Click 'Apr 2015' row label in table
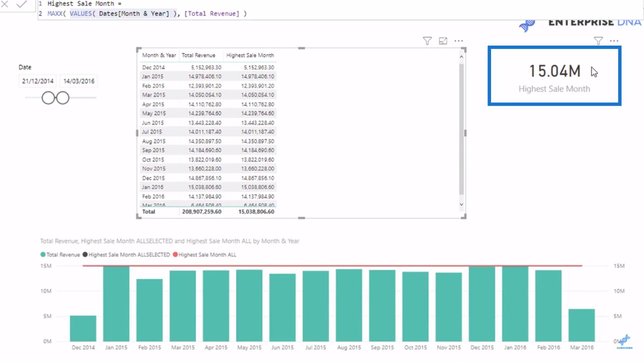Viewport: 644px width, 362px height. point(153,104)
